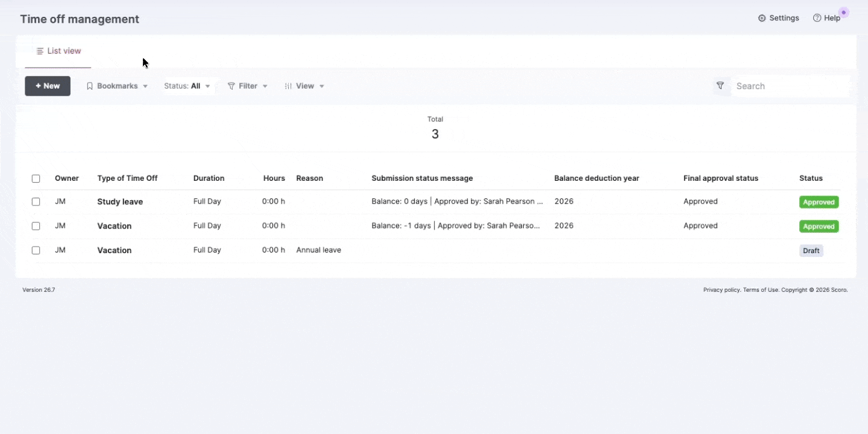Switch to the List view tab
The width and height of the screenshot is (868, 434).
tap(58, 51)
